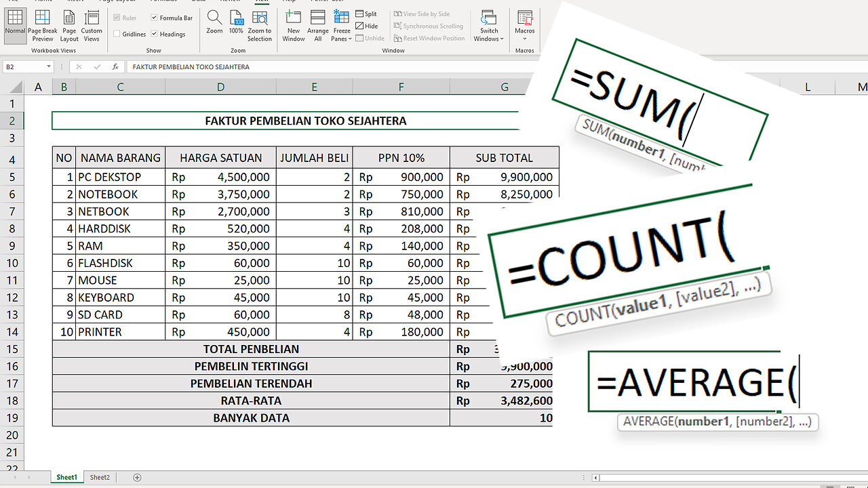Click JUMLAH BELI header cell

click(x=315, y=158)
